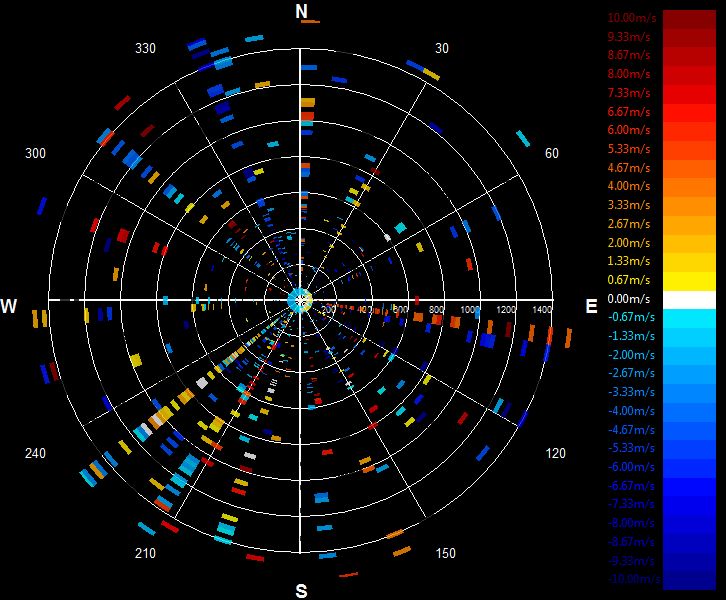
Task: Click the -2.67m/s legend label
Action: pyautogui.click(x=631, y=373)
